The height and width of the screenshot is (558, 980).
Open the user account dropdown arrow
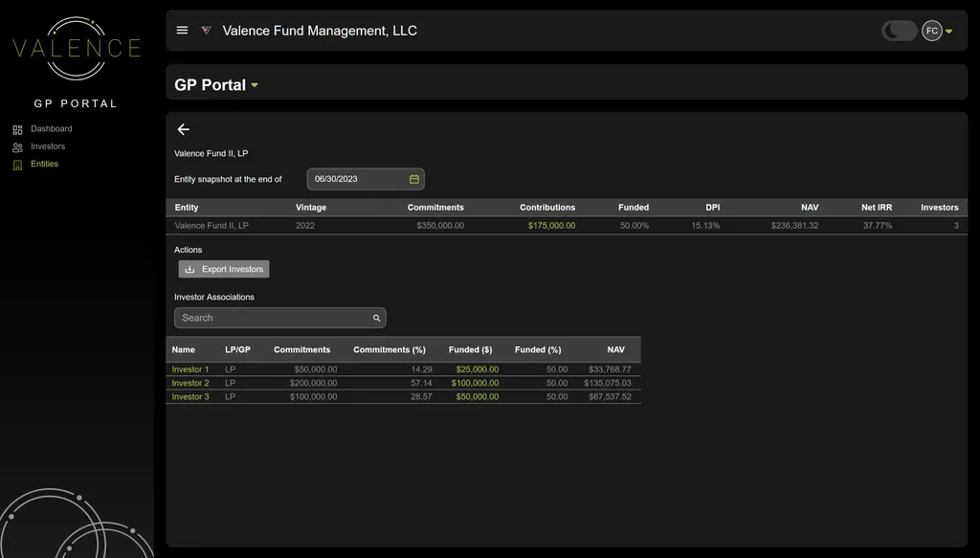[x=948, y=32]
